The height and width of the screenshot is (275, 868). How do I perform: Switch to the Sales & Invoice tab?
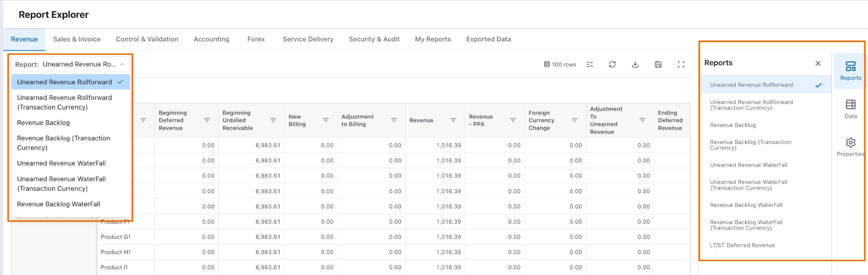point(77,40)
